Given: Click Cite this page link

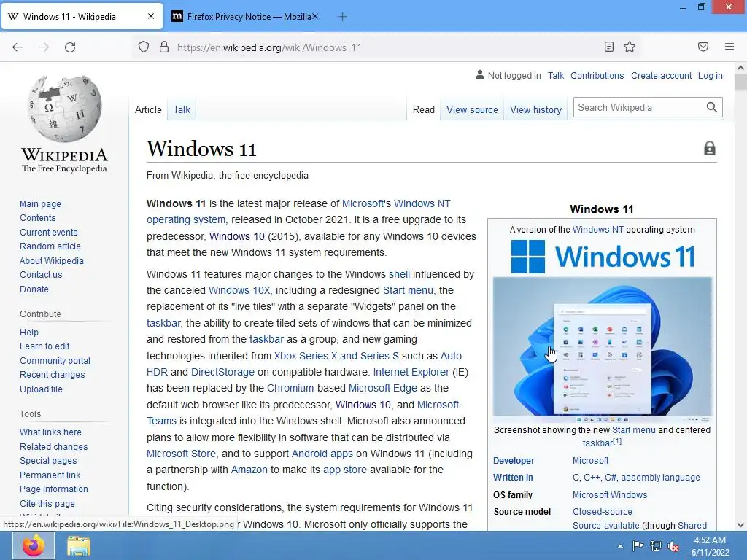Looking at the screenshot, I should point(47,503).
